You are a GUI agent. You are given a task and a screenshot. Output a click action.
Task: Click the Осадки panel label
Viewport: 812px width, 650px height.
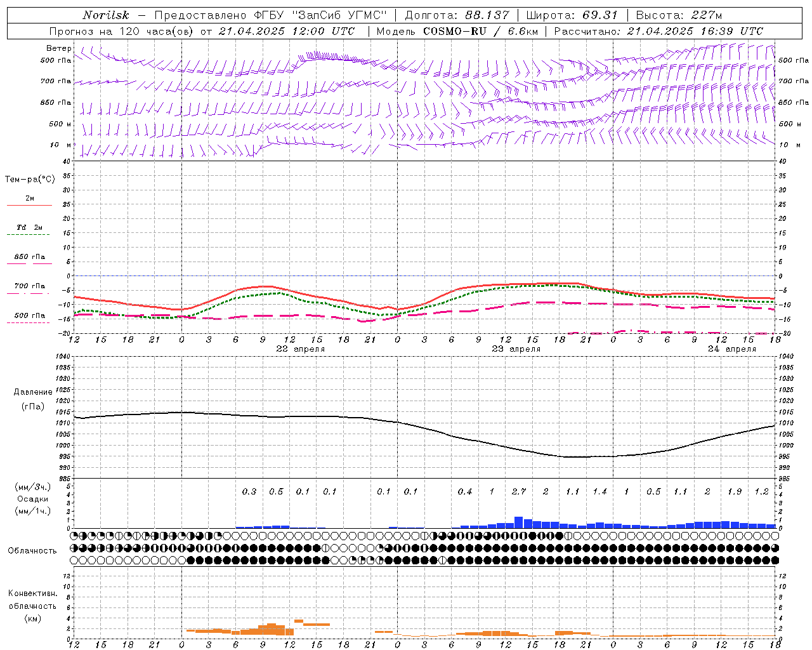click(33, 499)
